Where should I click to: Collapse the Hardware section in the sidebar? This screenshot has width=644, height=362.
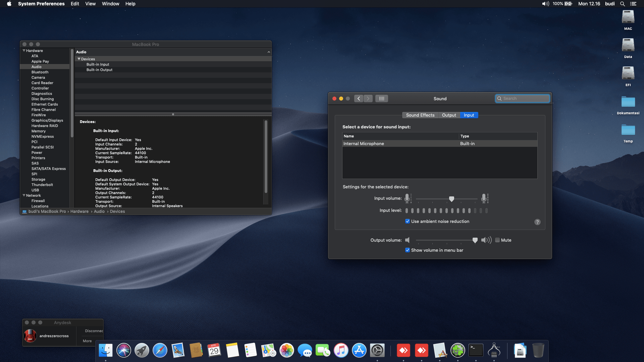tap(24, 51)
